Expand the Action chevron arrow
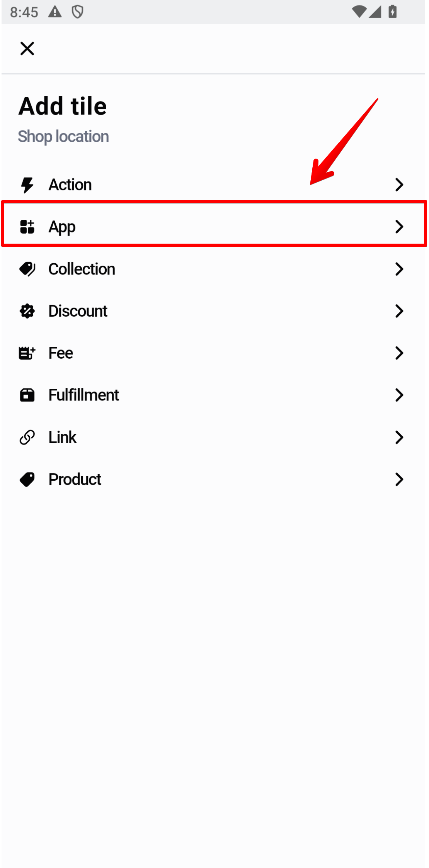Viewport: 429px width, 868px height. [x=399, y=185]
